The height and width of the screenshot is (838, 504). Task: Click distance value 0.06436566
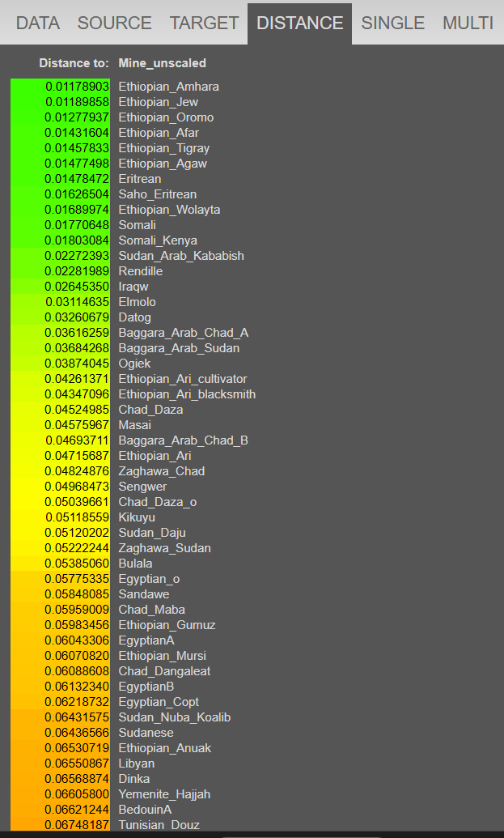coord(78,734)
